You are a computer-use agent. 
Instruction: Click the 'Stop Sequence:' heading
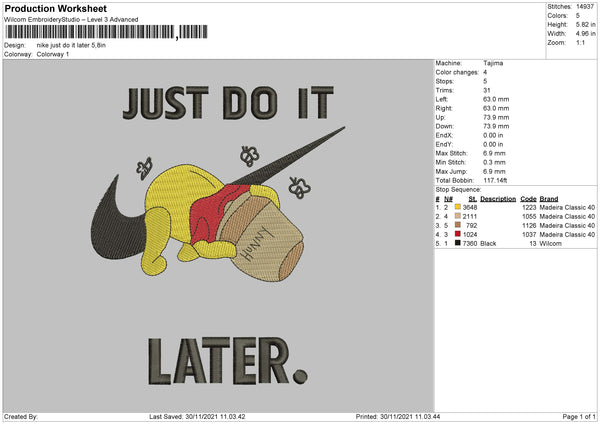point(458,190)
